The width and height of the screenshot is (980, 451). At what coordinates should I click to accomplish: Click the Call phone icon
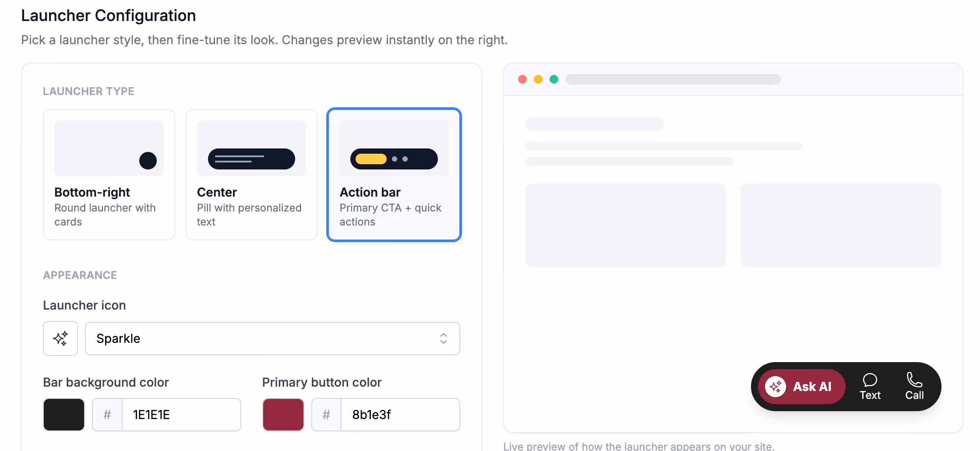[x=914, y=380]
